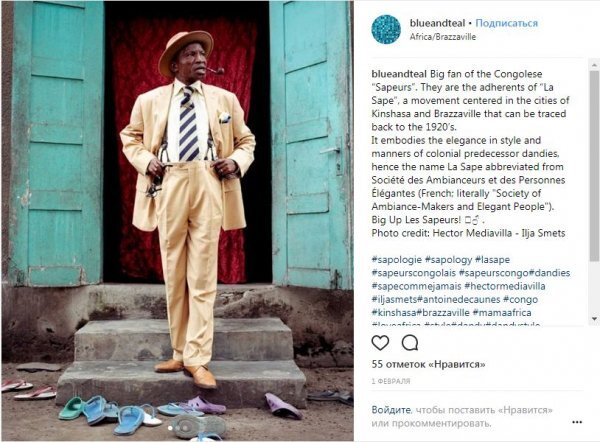
Task: Click the 1 февраля post date
Action: 391,381
